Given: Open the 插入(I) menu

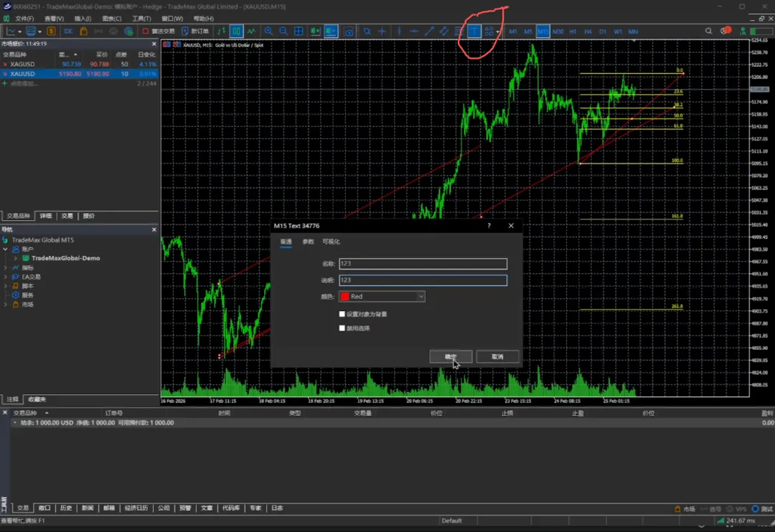Looking at the screenshot, I should (x=83, y=19).
